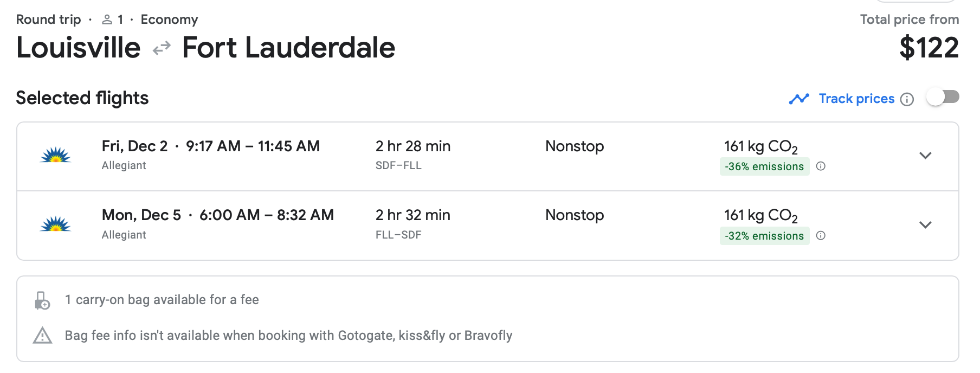Open info icon beside -36% emissions
The image size is (980, 373).
821,166
